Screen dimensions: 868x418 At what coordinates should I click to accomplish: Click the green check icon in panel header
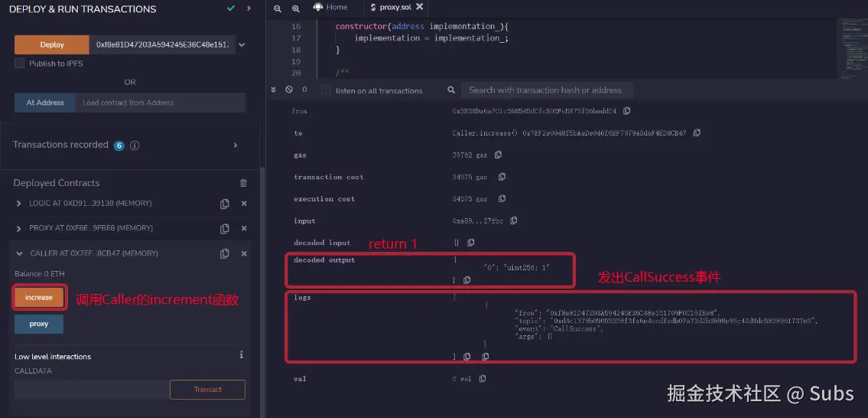point(231,8)
